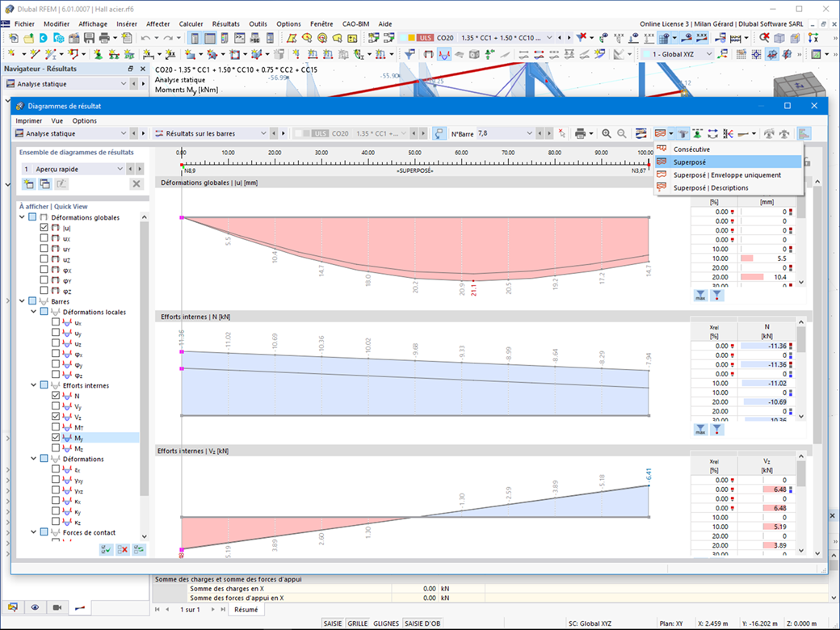Open the Calculer menu
The image size is (840, 630).
[191, 23]
